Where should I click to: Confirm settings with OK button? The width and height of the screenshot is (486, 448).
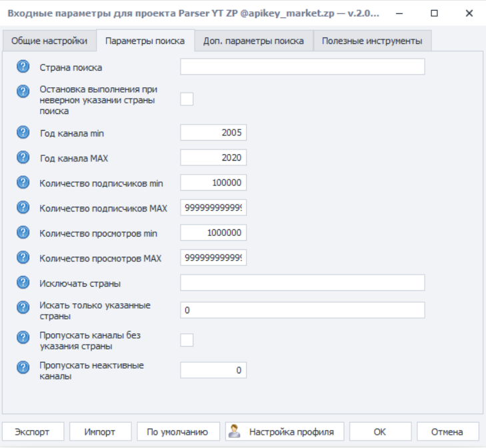point(379,431)
